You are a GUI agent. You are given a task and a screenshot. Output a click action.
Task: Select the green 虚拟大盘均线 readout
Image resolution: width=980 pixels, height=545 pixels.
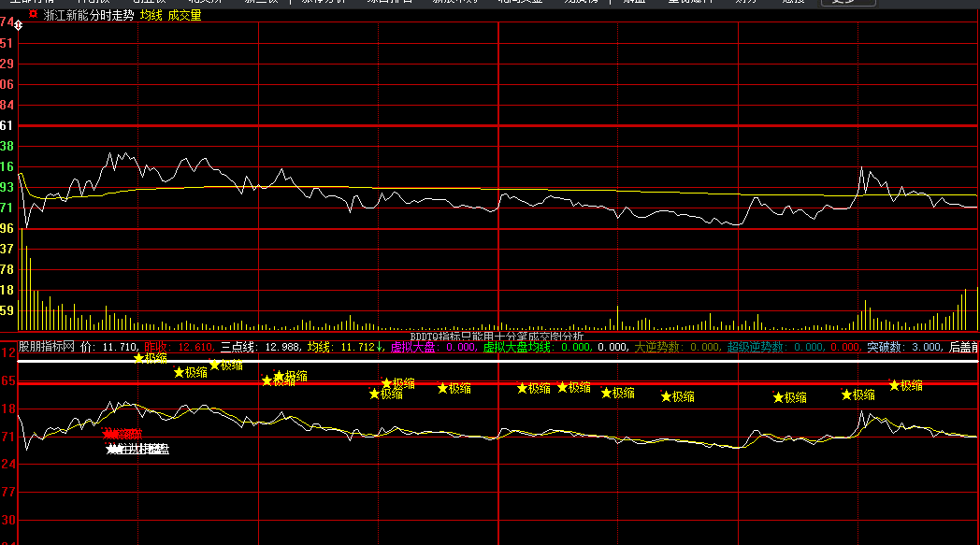tap(536, 347)
